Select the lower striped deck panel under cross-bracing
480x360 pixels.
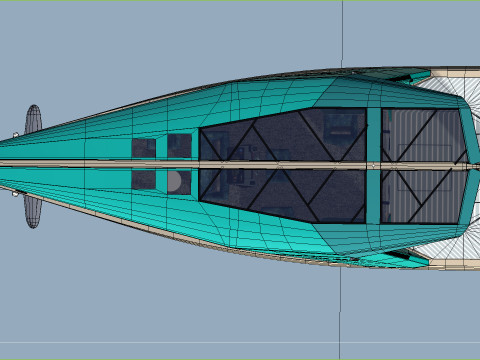pos(423,197)
